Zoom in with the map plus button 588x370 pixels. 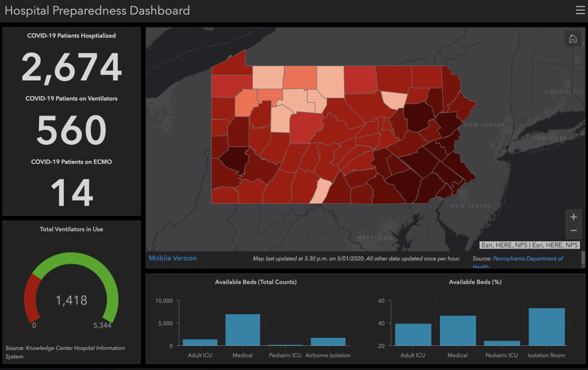coord(574,217)
